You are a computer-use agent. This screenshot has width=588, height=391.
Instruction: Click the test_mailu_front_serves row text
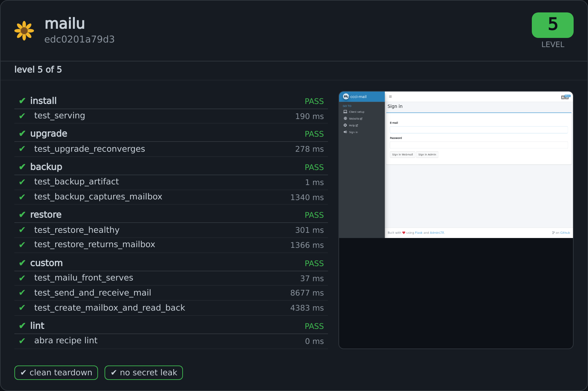84,278
